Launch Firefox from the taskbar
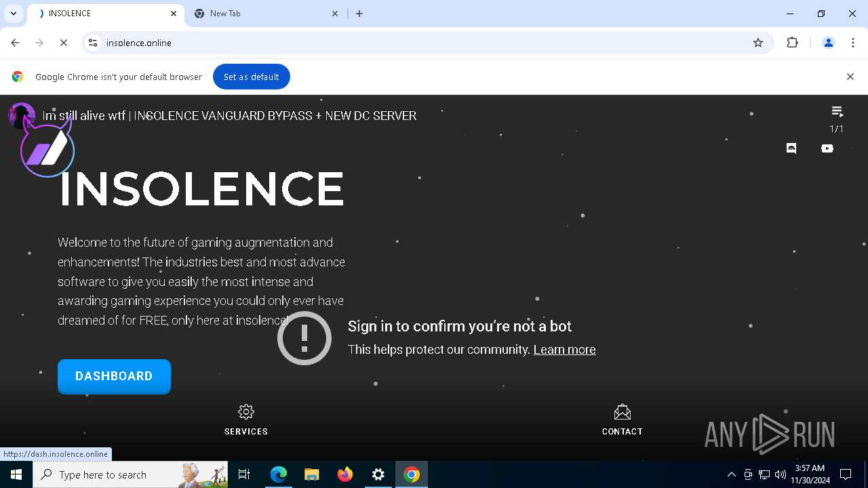 point(345,474)
